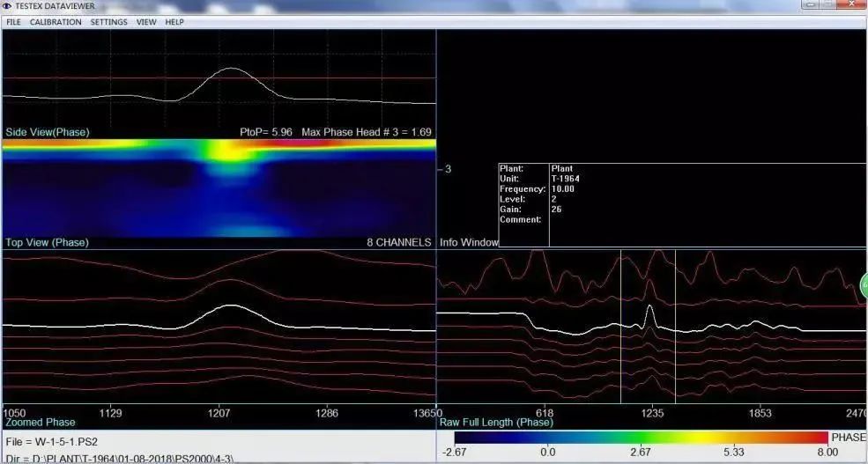Click the 8 CHANNELS label
The height and width of the screenshot is (464, 868).
tap(398, 242)
